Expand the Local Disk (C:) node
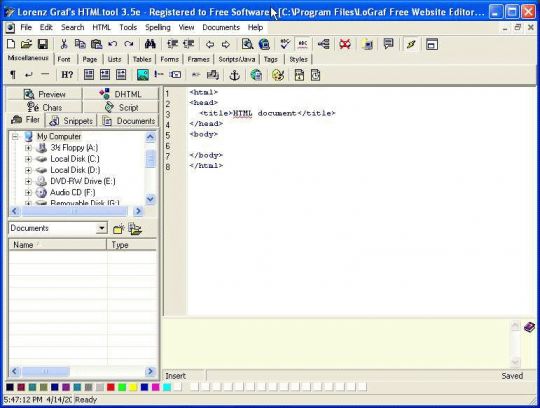Image resolution: width=540 pixels, height=408 pixels. click(28, 159)
